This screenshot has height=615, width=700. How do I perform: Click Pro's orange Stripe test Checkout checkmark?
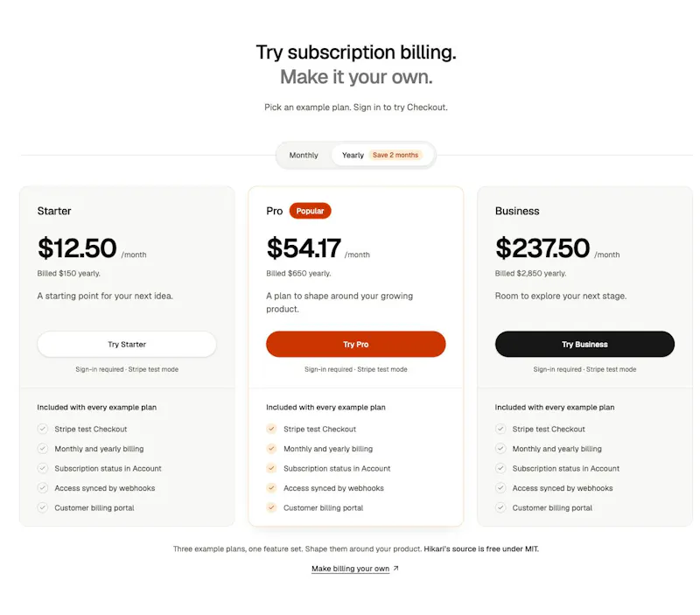coord(271,429)
